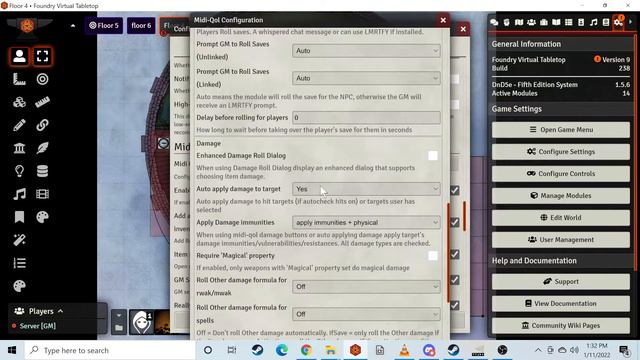Open Lighting Controls lightbulb icon
Image resolution: width=640 pixels, height=360 pixels.
click(19, 171)
